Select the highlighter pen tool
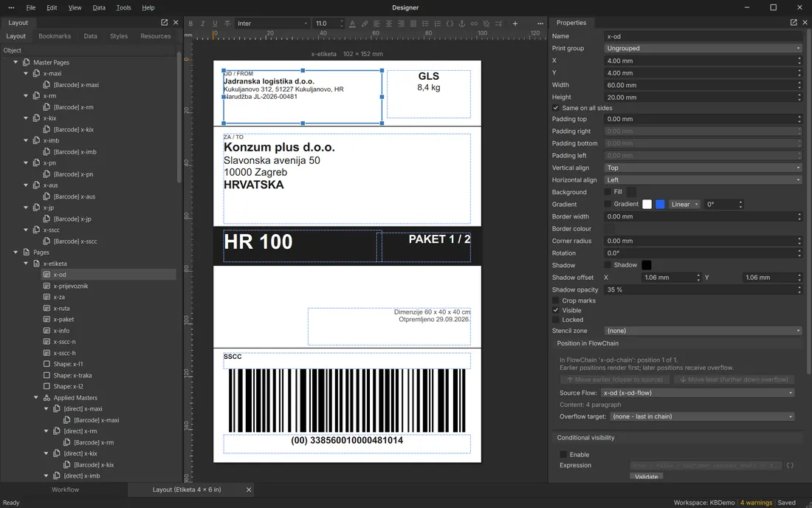The width and height of the screenshot is (812, 508). [365, 24]
